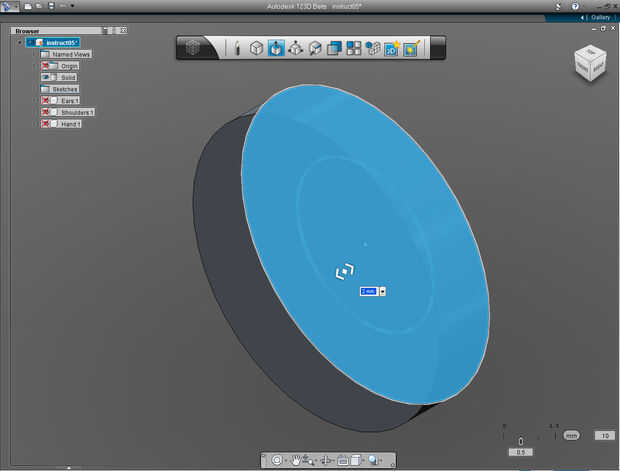Select the Pan hand tool in navigation bar
This screenshot has height=471, width=620.
coord(295,460)
